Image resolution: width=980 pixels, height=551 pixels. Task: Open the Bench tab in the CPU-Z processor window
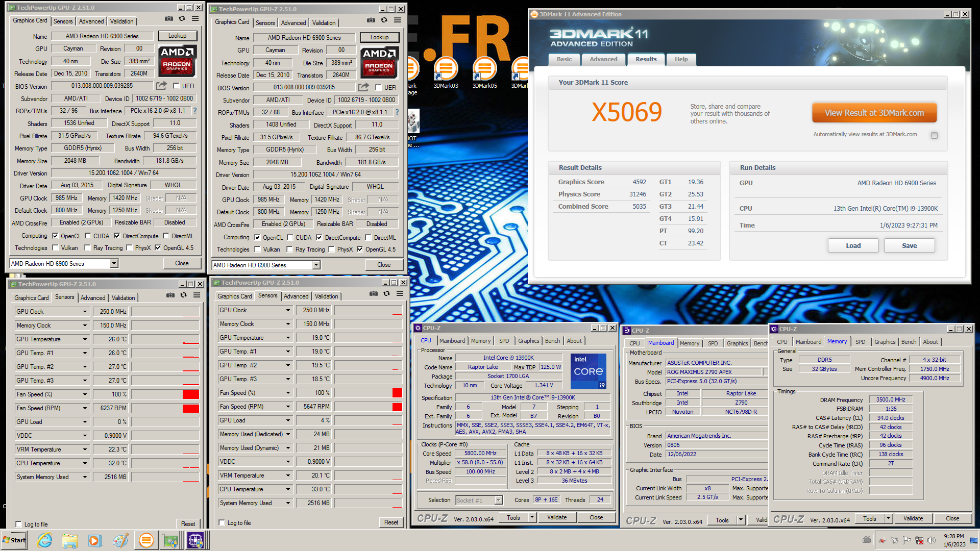coord(552,341)
